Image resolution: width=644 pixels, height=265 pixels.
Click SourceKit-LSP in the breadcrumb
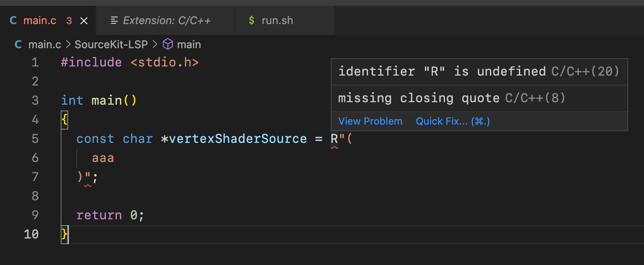point(111,44)
